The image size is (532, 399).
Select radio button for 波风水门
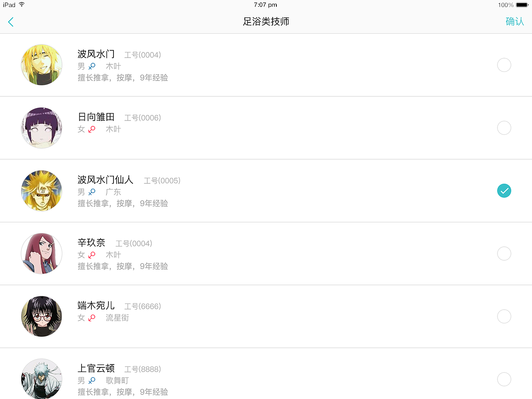504,65
